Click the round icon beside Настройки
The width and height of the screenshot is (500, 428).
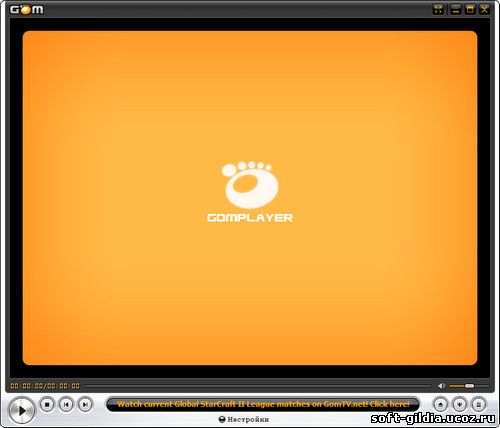[x=222, y=419]
